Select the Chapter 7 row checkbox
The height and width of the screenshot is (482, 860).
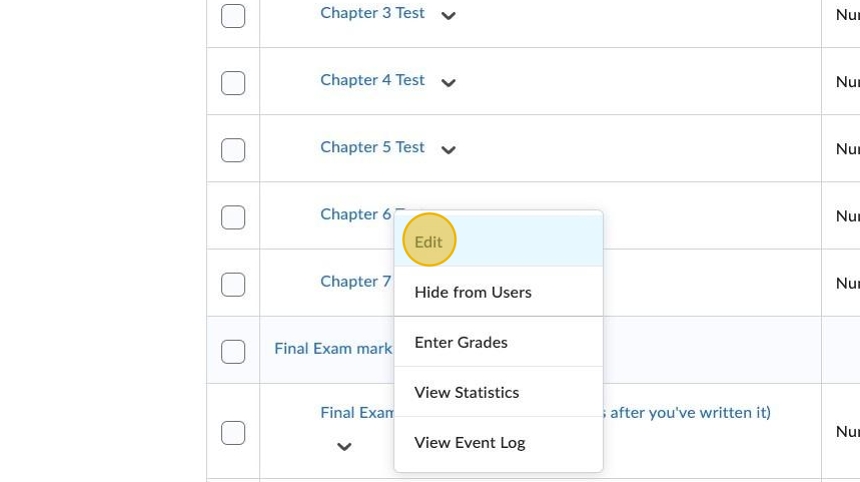(233, 284)
